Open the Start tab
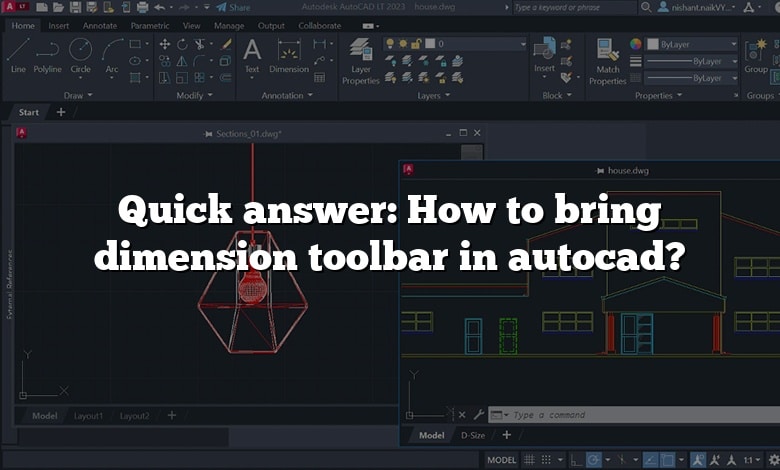780x470 pixels. click(x=28, y=112)
